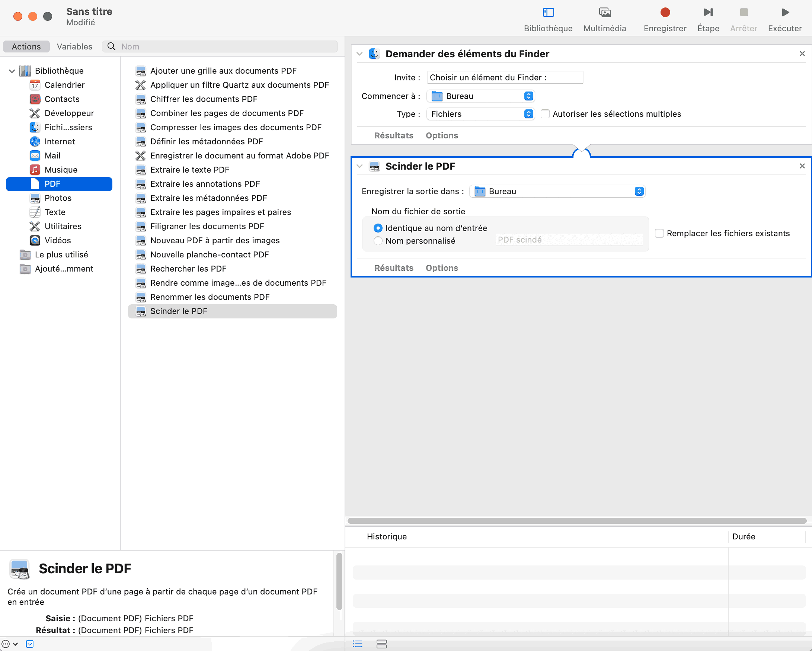Show the variables split view icon
The image size is (812, 651).
[381, 644]
